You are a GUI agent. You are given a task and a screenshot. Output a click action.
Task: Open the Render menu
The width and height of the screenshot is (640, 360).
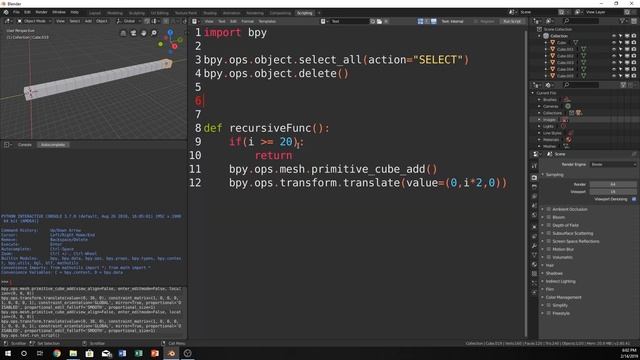41,12
